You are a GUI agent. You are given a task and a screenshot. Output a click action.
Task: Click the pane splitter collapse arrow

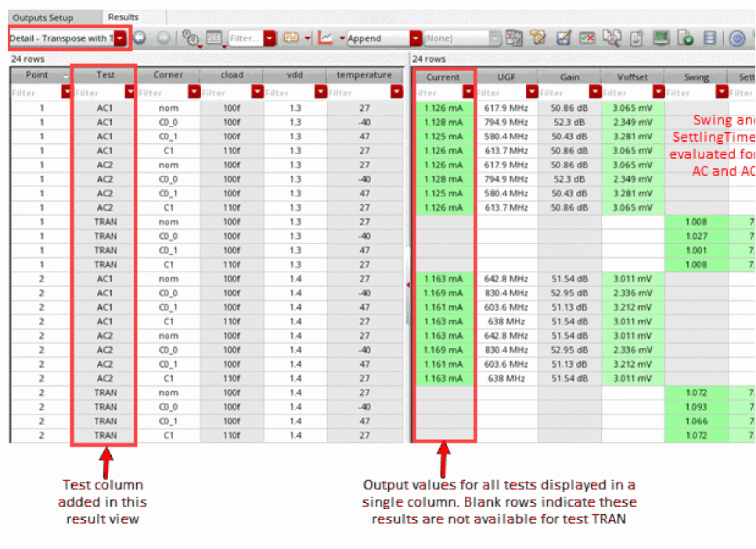(408, 285)
